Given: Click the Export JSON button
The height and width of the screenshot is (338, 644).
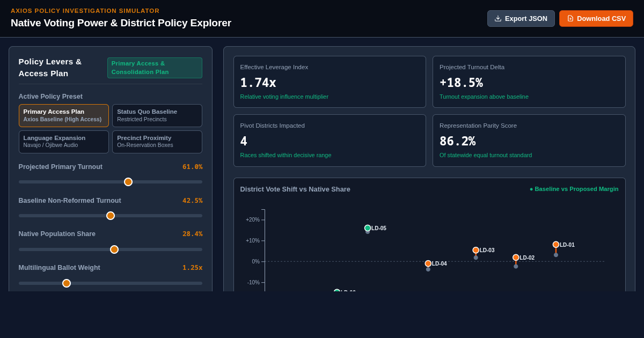Looking at the screenshot, I should tap(521, 18).
